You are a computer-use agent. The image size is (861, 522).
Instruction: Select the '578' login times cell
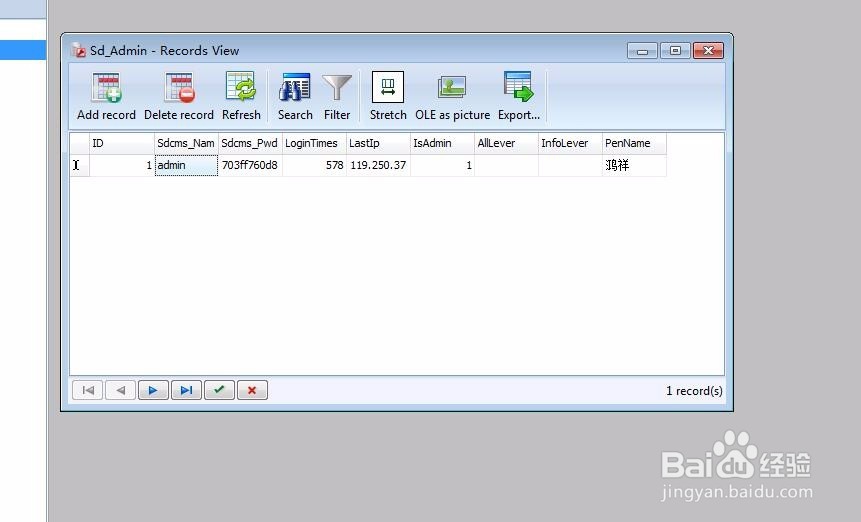tap(314, 165)
